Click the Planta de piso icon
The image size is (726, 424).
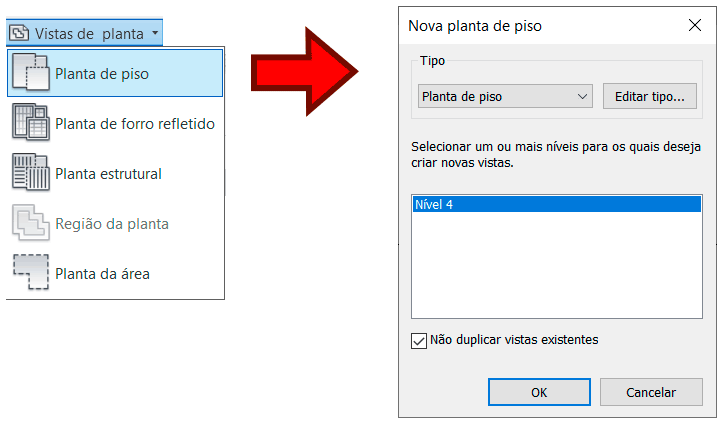click(31, 72)
